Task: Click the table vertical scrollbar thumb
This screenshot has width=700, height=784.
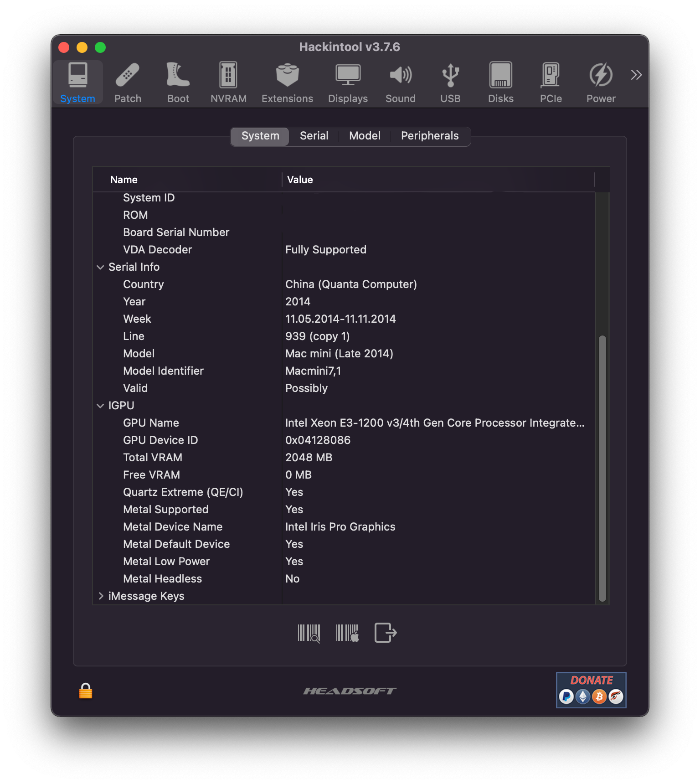Action: pyautogui.click(x=602, y=469)
